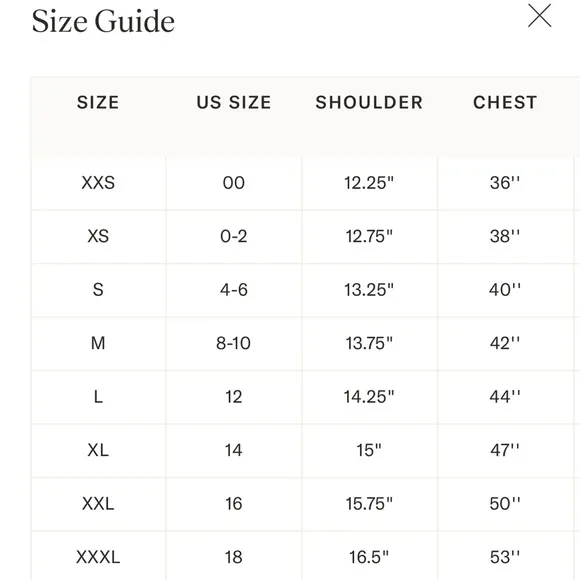This screenshot has width=580, height=580.
Task: Close the Size Guide dialog
Action: coord(539,16)
